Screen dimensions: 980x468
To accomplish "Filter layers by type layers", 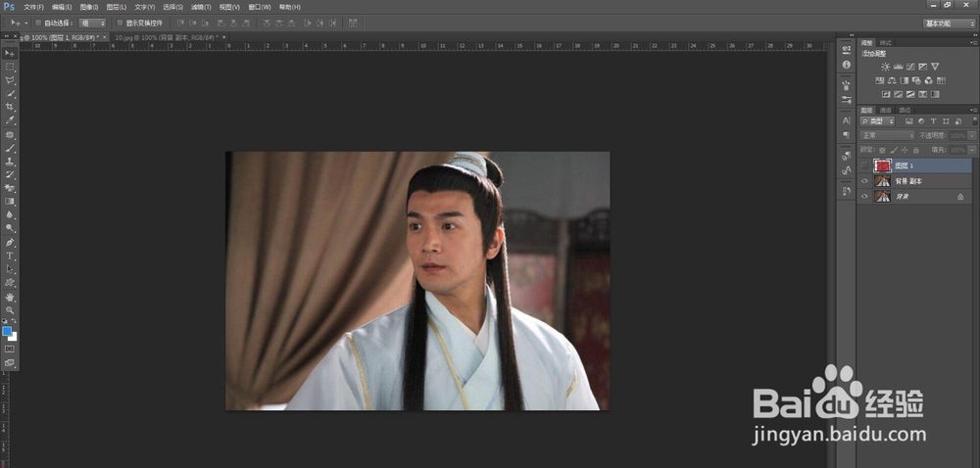I will 933,121.
